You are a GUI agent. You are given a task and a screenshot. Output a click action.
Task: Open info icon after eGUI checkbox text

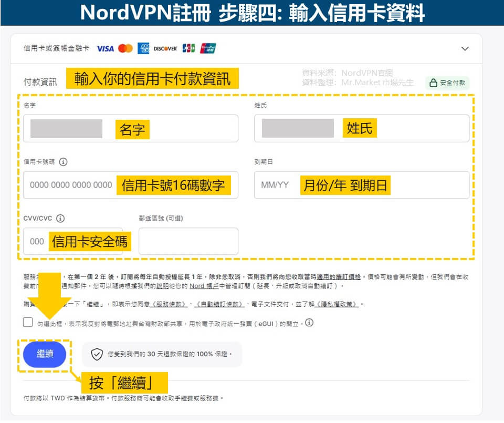click(309, 323)
